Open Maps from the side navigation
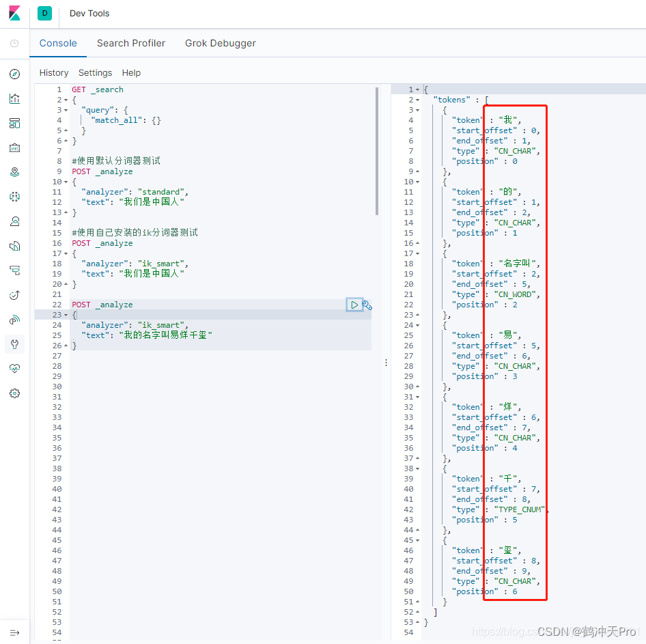The width and height of the screenshot is (646, 644). point(14,172)
